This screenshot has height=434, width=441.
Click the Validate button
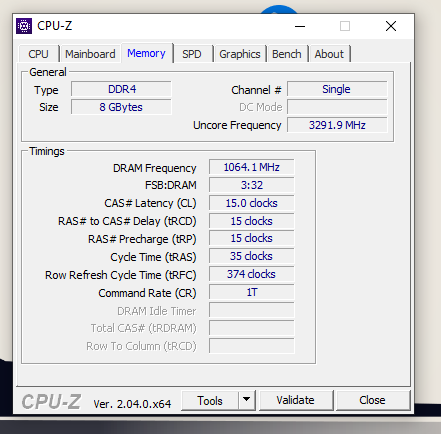[296, 400]
